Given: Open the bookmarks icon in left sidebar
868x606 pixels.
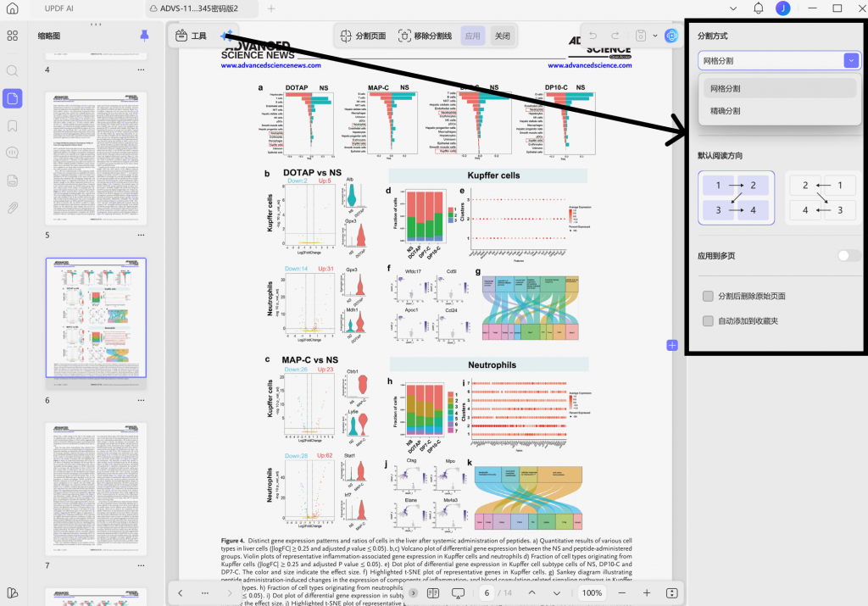Looking at the screenshot, I should pos(12,126).
